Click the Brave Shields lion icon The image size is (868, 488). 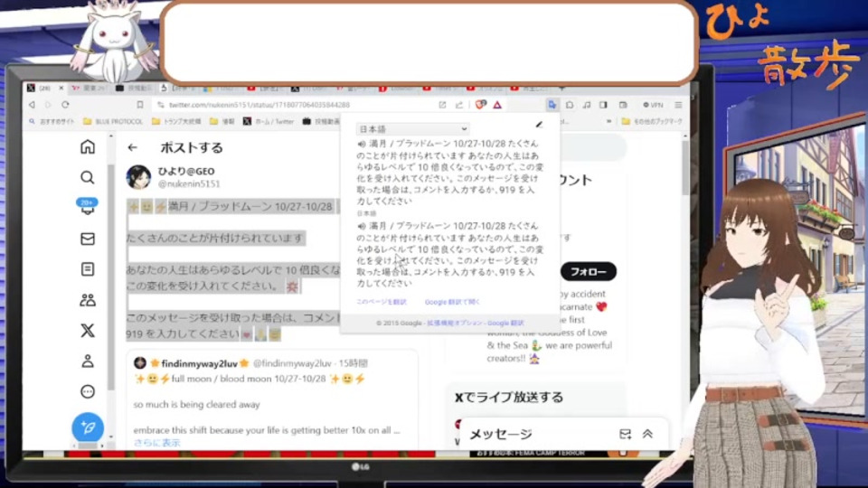pyautogui.click(x=480, y=105)
